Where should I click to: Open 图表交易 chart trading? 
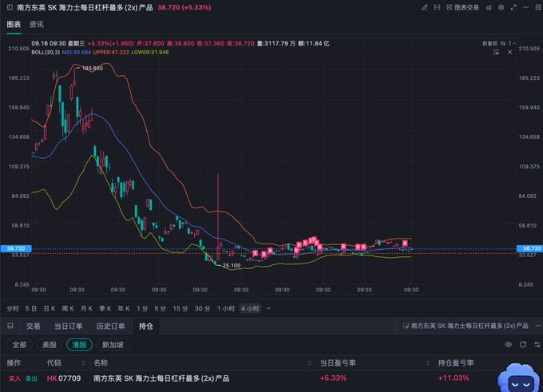[x=462, y=7]
